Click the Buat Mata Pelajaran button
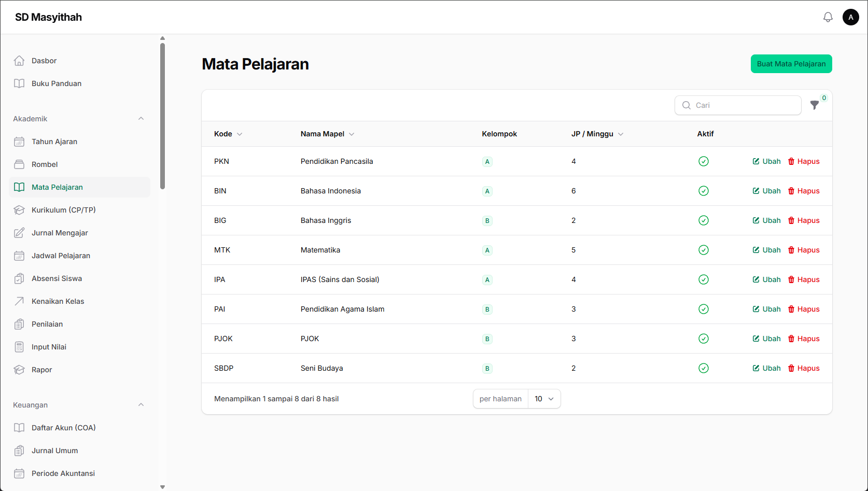Viewport: 868px width, 491px height. click(791, 64)
